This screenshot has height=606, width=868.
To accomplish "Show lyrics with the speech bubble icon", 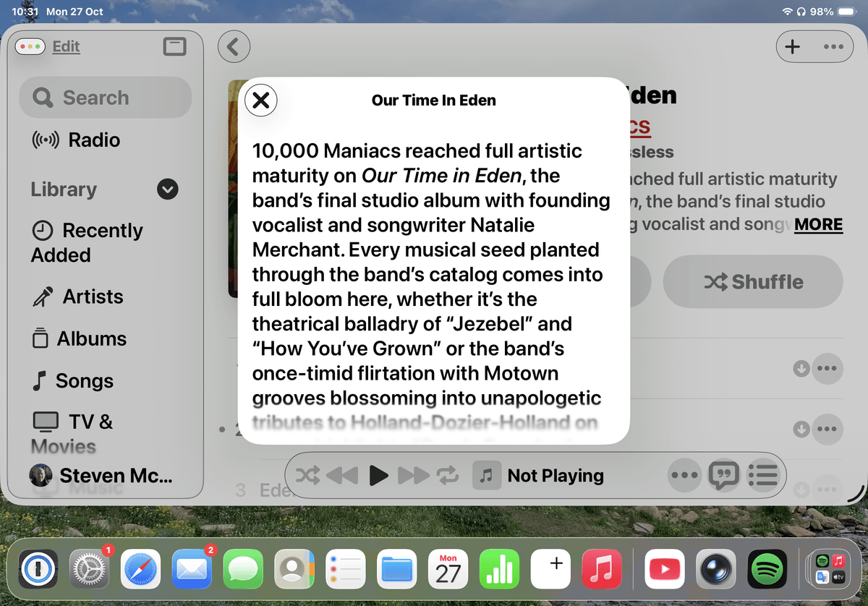I will [x=723, y=475].
